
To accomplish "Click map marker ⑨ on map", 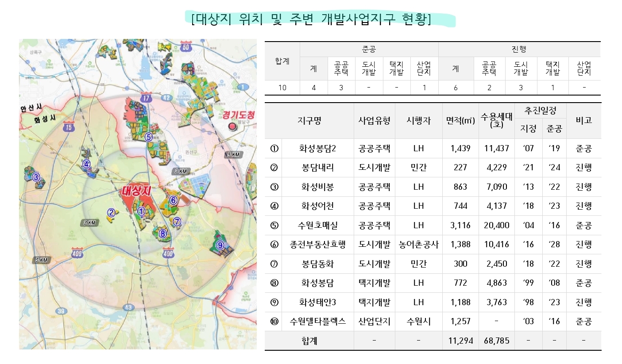I will click(220, 245).
